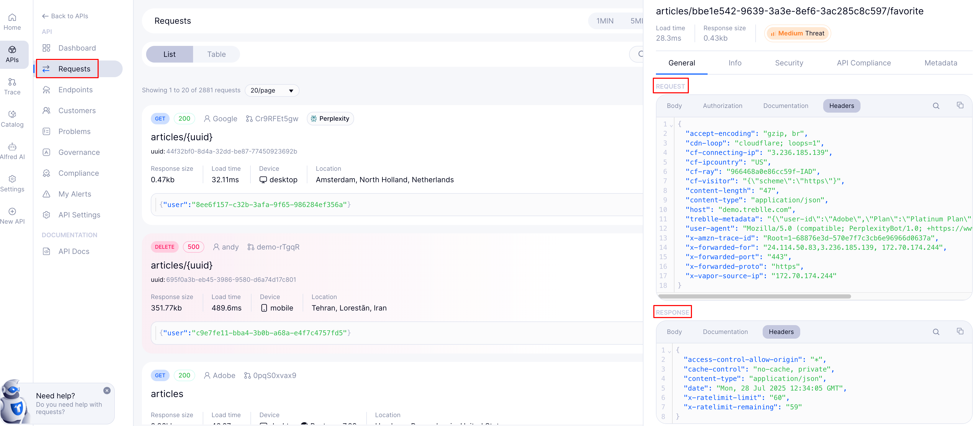Click the Dashboard grid icon
This screenshot has width=980, height=426.
[x=46, y=48]
